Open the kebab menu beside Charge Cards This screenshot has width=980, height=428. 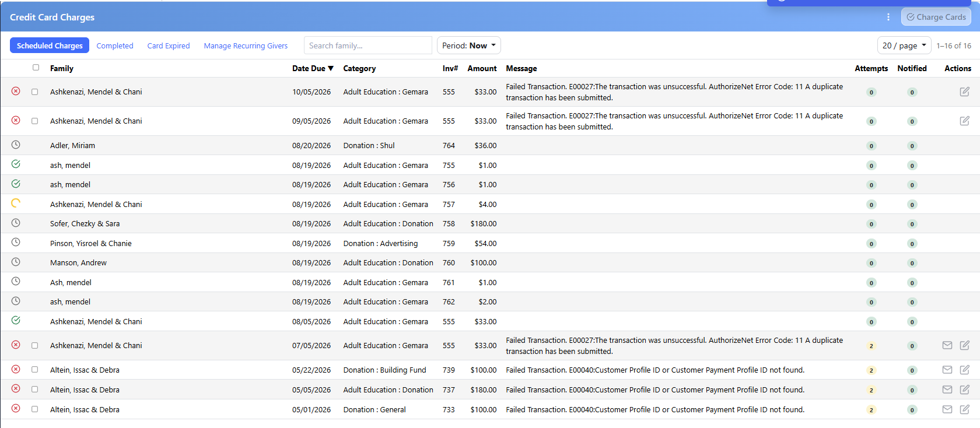[888, 17]
